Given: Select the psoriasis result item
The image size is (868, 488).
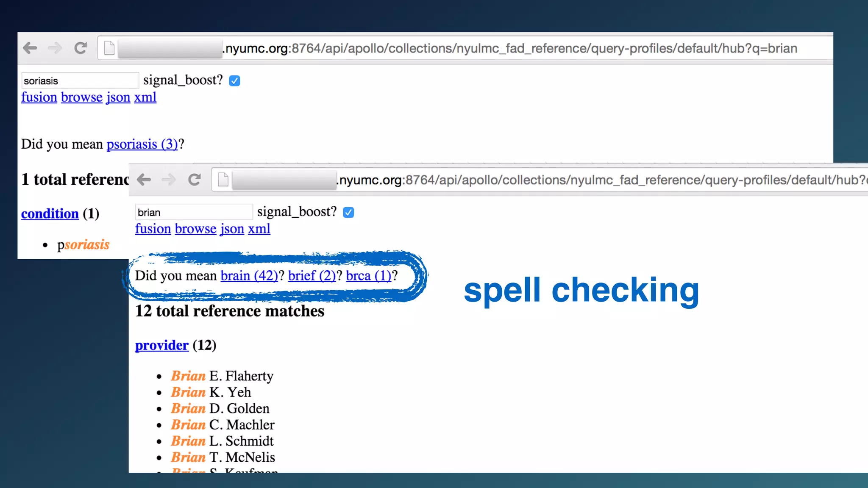Looking at the screenshot, I should click(83, 244).
